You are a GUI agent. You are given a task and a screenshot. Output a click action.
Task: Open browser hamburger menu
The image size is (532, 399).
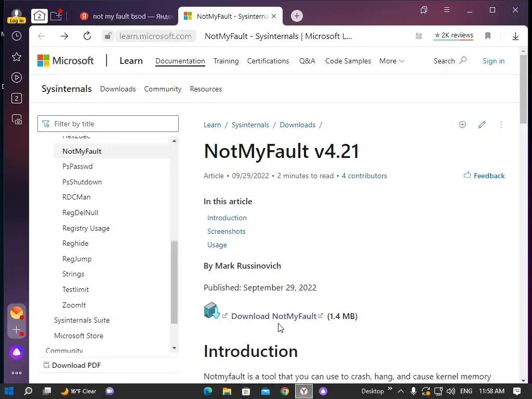(447, 10)
